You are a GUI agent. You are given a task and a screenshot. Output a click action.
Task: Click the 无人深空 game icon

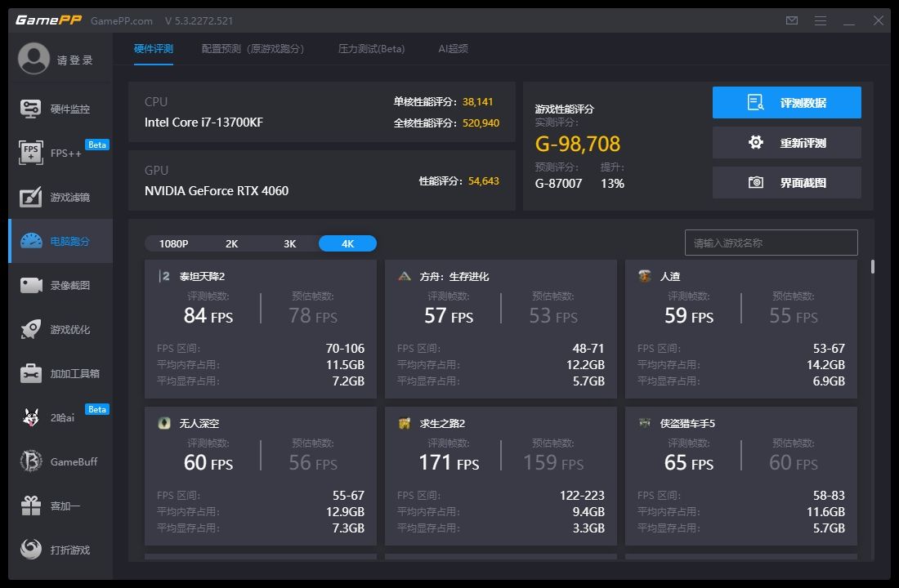pos(164,423)
